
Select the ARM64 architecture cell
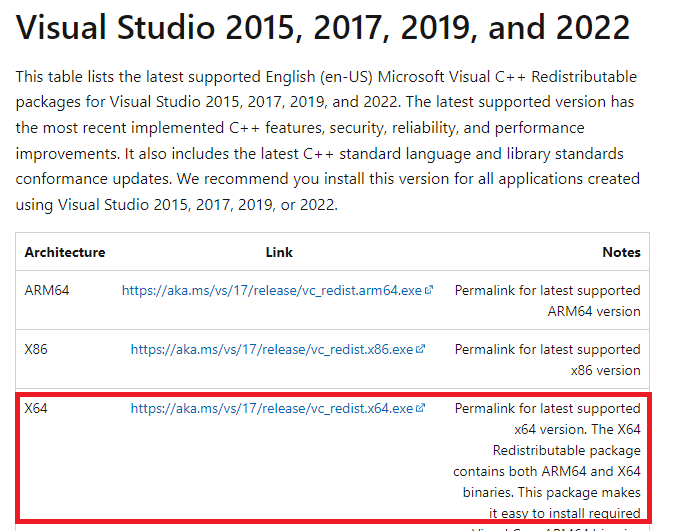[x=41, y=290]
